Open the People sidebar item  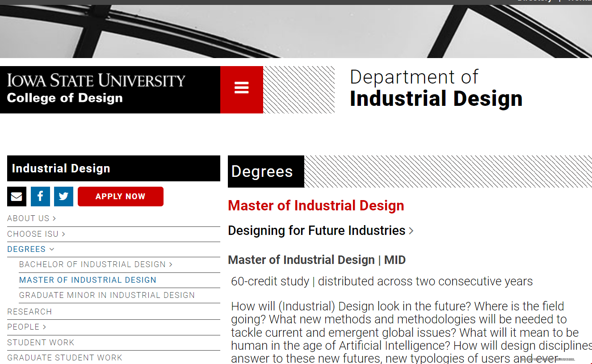point(23,327)
